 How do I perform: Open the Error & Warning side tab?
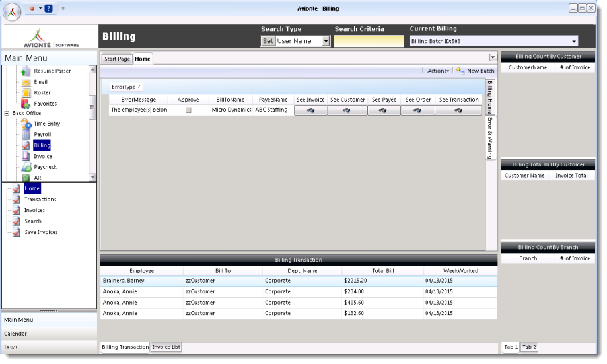tap(490, 137)
